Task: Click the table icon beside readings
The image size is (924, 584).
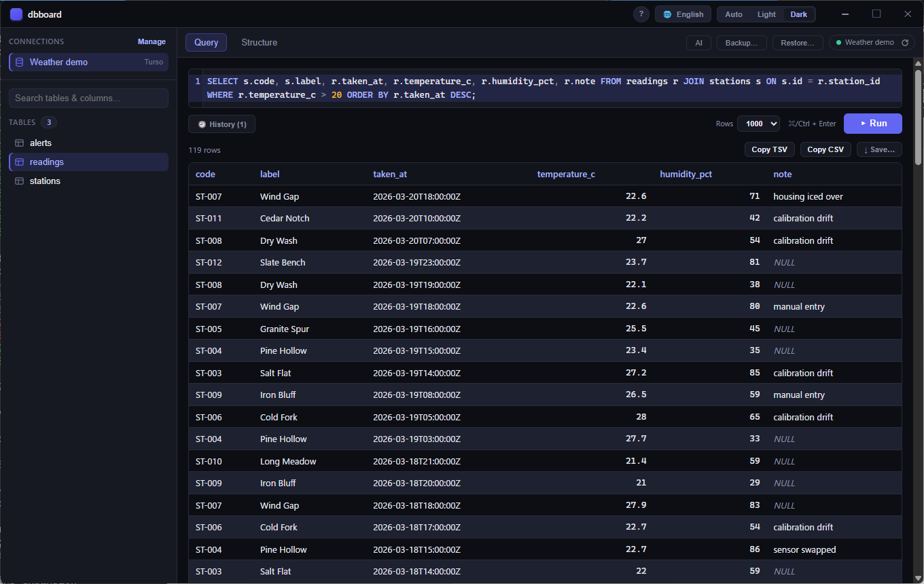Action: point(19,162)
